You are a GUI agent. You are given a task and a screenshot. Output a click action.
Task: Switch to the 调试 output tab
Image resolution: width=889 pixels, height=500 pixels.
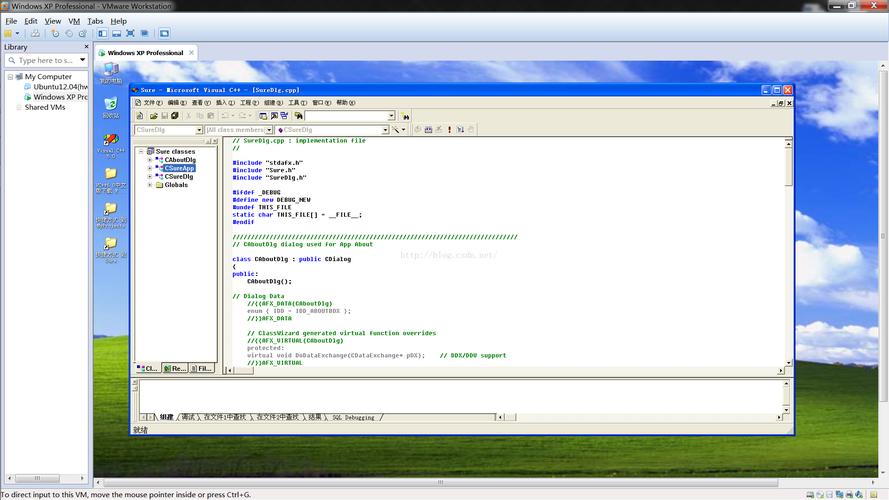[188, 417]
